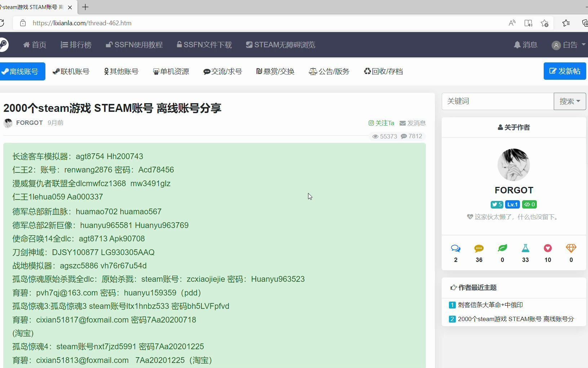Click the red heart icon with 10
The image size is (588, 368).
click(x=548, y=248)
